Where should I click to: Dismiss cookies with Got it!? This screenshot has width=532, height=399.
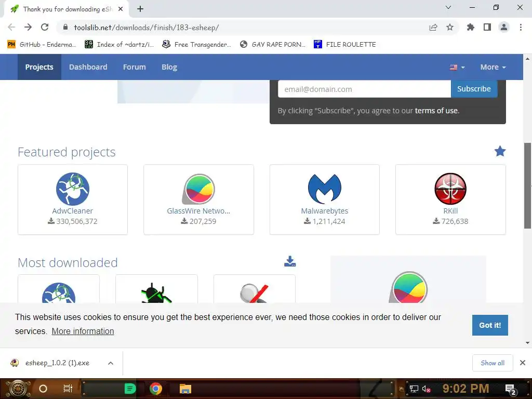pyautogui.click(x=490, y=325)
